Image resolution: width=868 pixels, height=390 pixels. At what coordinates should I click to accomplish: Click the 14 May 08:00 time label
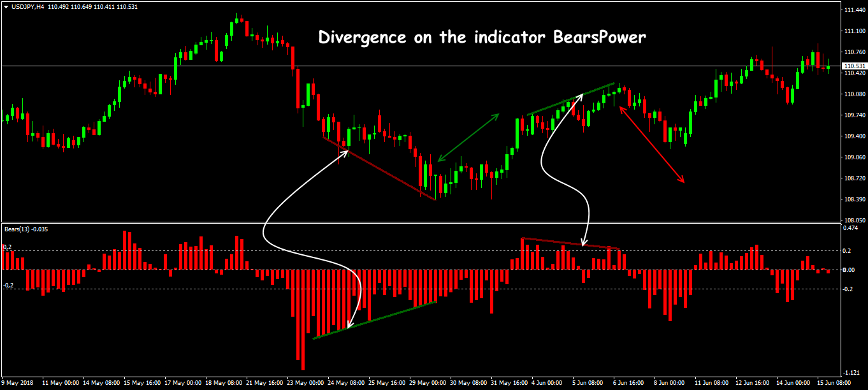pyautogui.click(x=101, y=384)
